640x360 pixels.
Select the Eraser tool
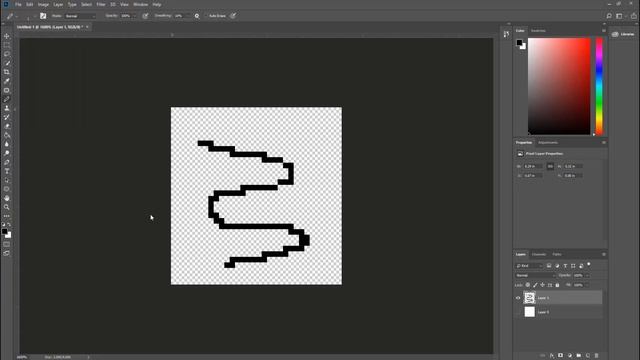click(7, 126)
